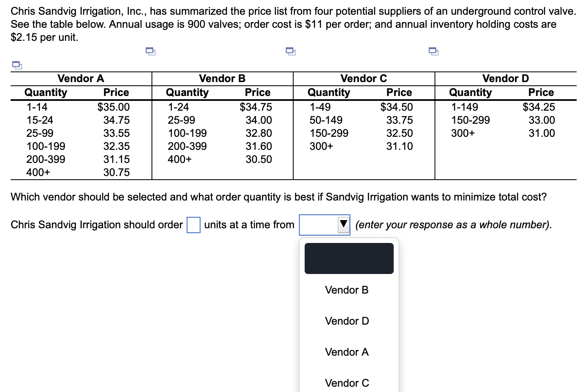Click the dark highlighted selection bar in dropdown
The image size is (584, 392).
pos(349,258)
